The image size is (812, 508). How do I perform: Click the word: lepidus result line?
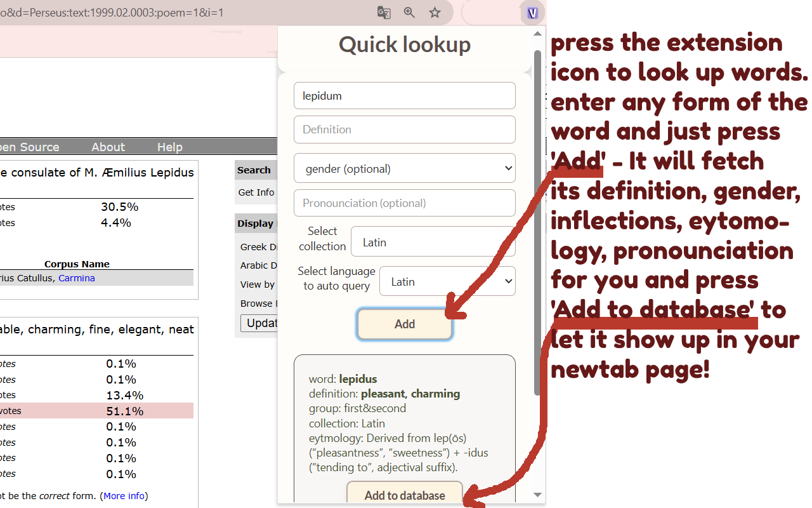pos(343,379)
